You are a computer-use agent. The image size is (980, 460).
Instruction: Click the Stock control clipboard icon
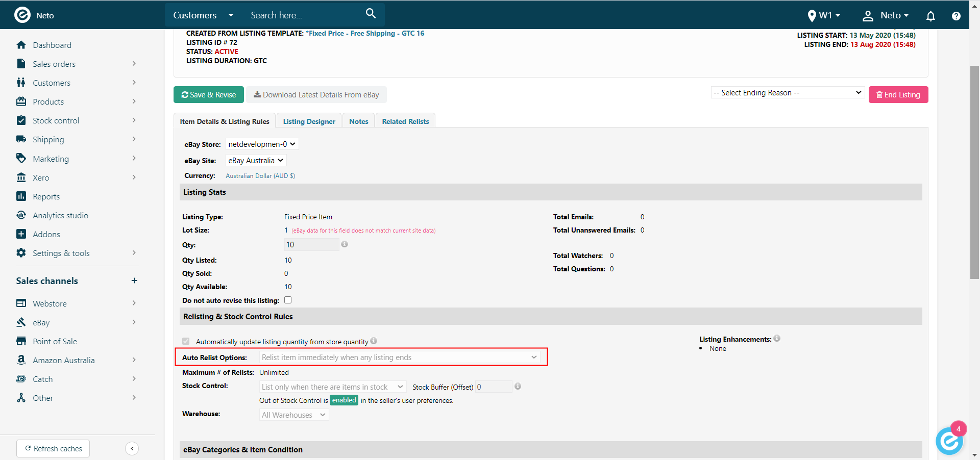coord(21,120)
